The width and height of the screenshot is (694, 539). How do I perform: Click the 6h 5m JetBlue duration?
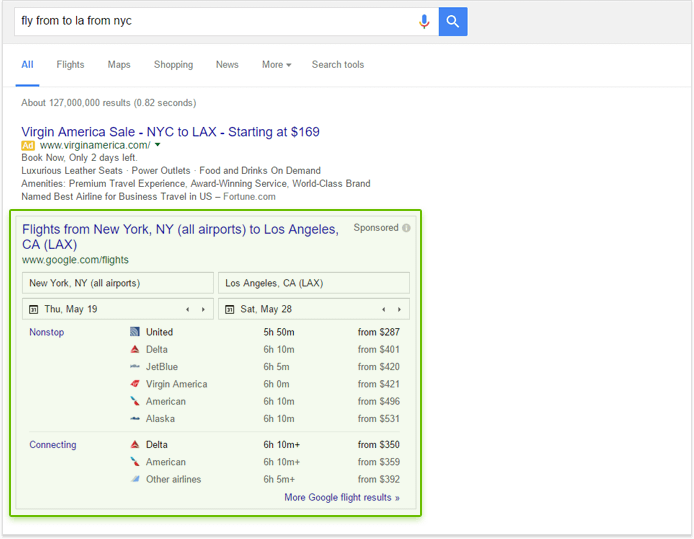276,366
